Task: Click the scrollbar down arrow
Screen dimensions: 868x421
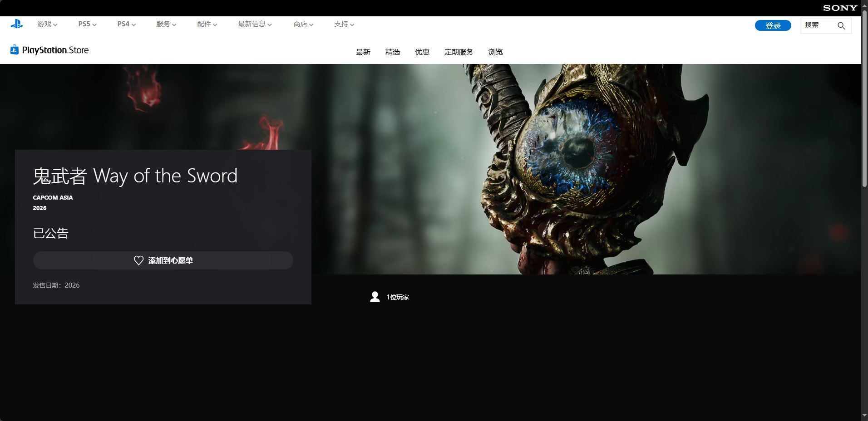Action: pyautogui.click(x=864, y=416)
